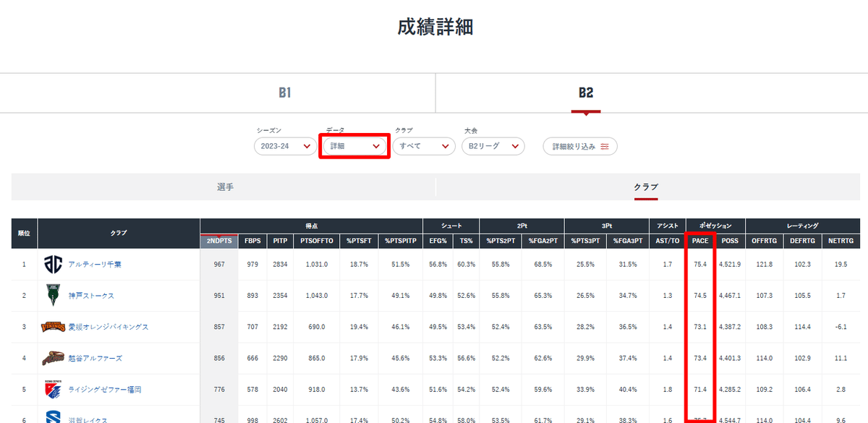The height and width of the screenshot is (423, 868).
Task: Click the filter sliders icon on 詳細絞り込み
Action: click(x=605, y=146)
